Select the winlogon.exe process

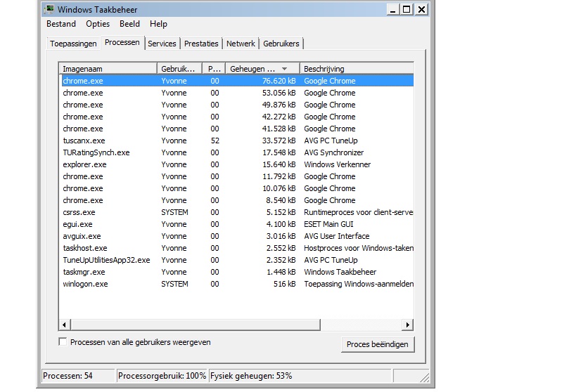[x=237, y=284]
